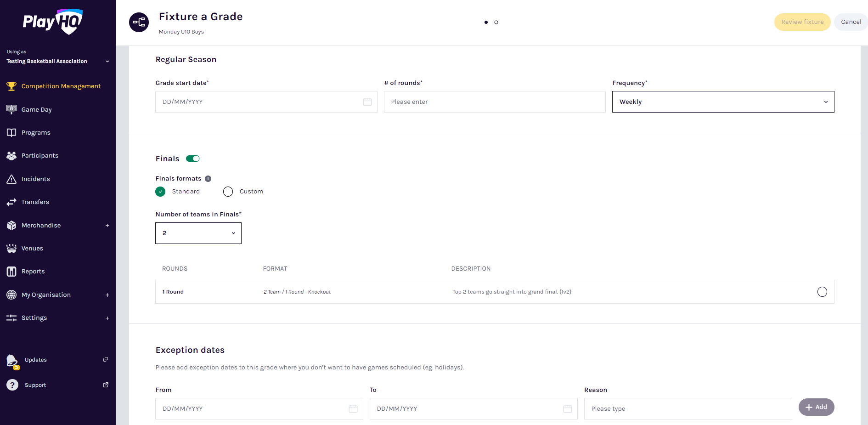Click the PlayHQ logo
Viewport: 868px width, 425px height.
click(x=53, y=22)
